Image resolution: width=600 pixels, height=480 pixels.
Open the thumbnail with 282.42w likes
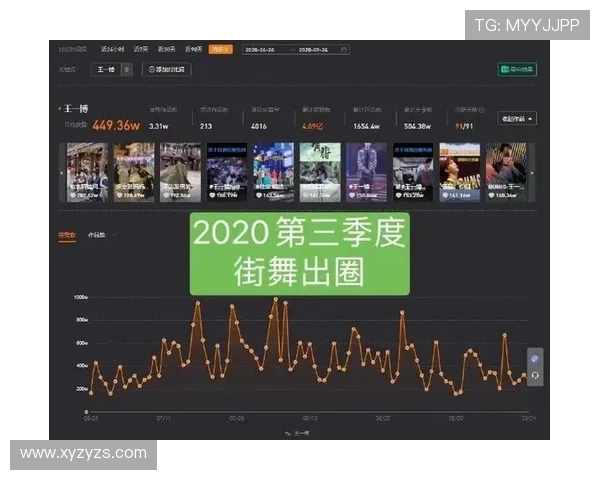tap(87, 173)
